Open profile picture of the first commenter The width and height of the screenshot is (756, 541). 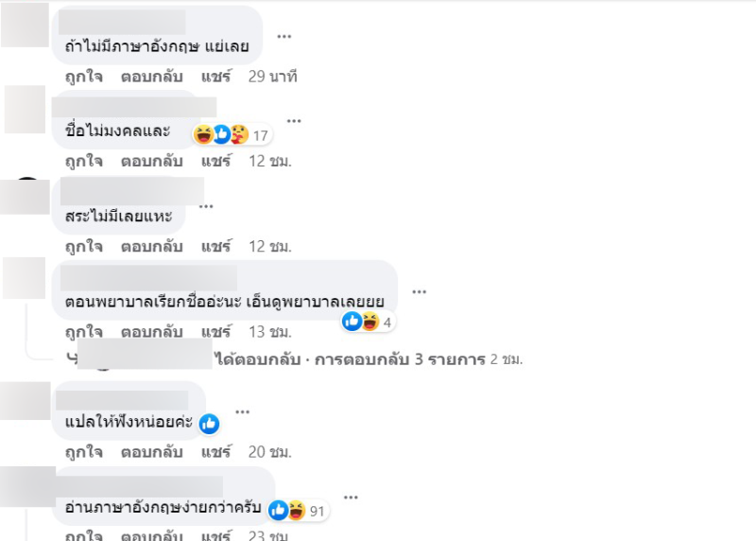tap(25, 25)
